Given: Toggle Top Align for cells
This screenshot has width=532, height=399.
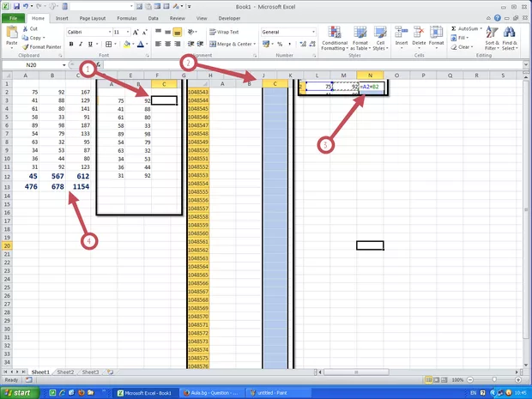Looking at the screenshot, I should pos(158,32).
